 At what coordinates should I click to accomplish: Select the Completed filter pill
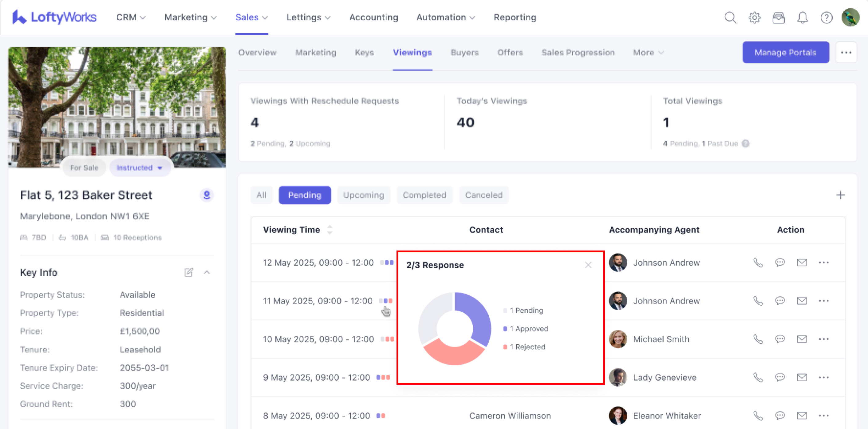(x=424, y=195)
